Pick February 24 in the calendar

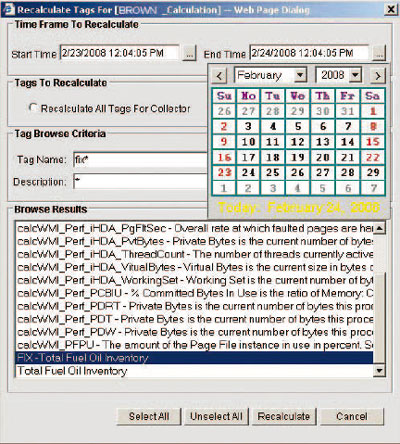click(249, 173)
